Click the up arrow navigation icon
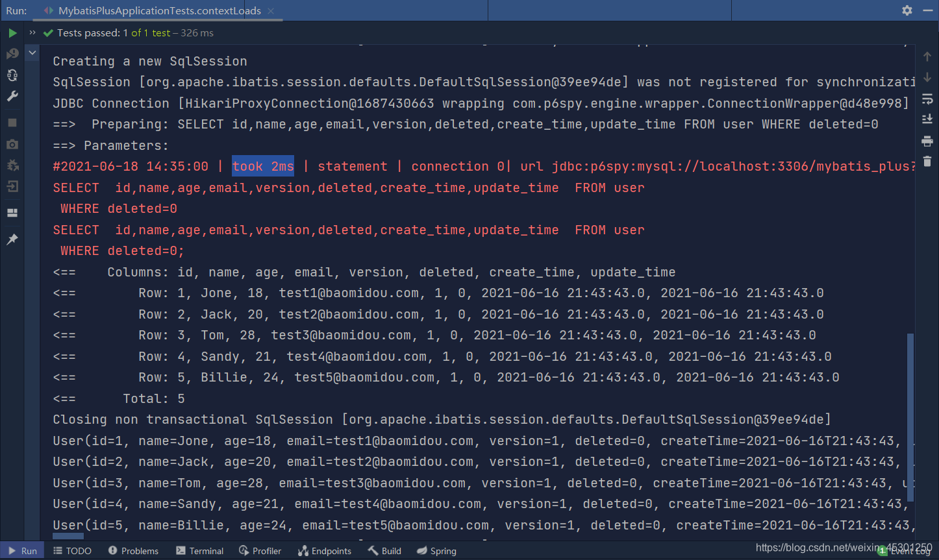Viewport: 939px width, 560px height. point(927,56)
